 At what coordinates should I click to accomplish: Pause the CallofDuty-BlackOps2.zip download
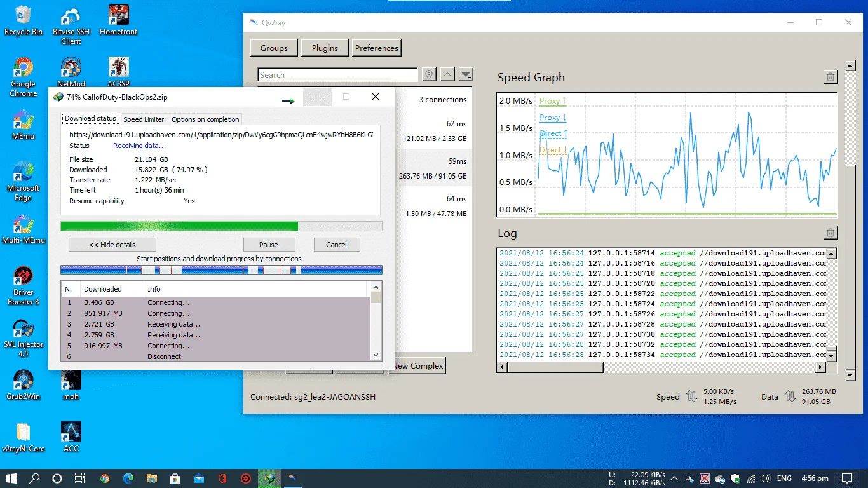coord(269,245)
